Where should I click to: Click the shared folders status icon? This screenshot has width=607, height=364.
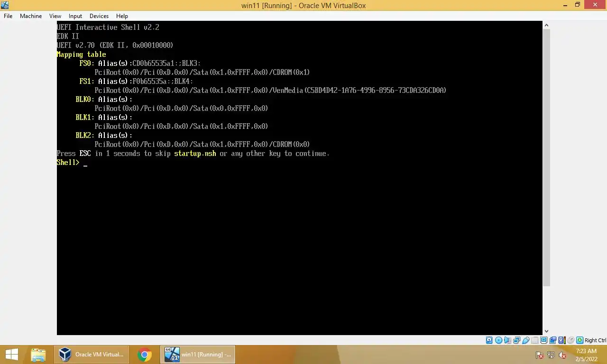(x=535, y=340)
